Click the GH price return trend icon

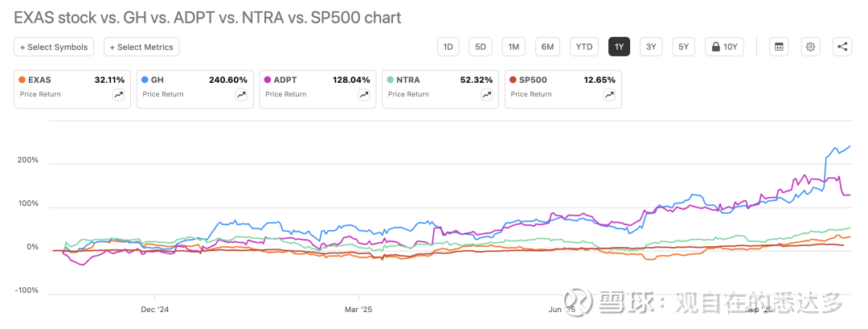point(241,95)
